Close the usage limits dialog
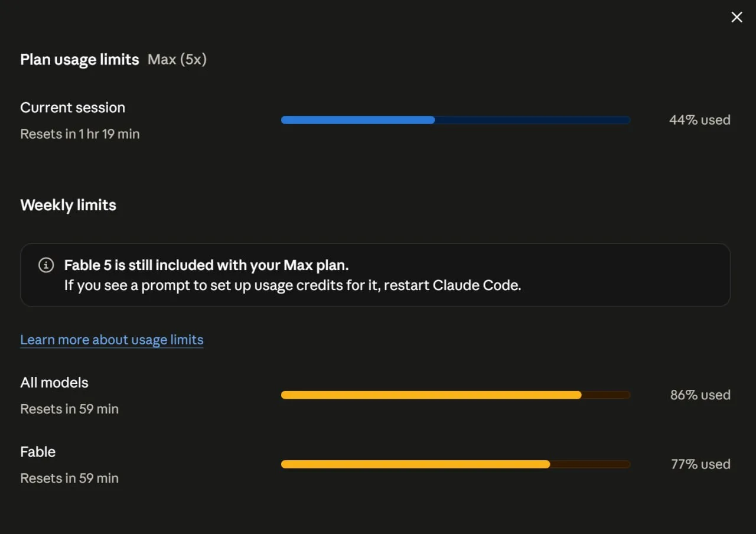This screenshot has width=756, height=534. click(x=737, y=17)
